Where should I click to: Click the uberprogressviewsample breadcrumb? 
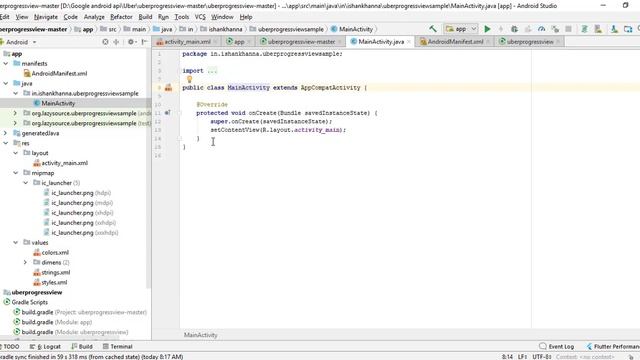(x=291, y=29)
